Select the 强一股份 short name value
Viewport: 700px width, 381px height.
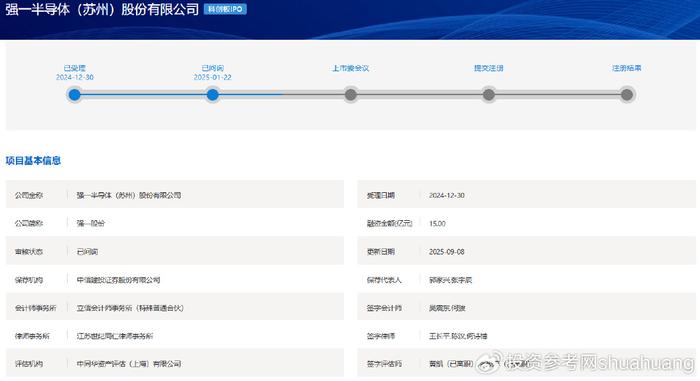[x=91, y=223]
